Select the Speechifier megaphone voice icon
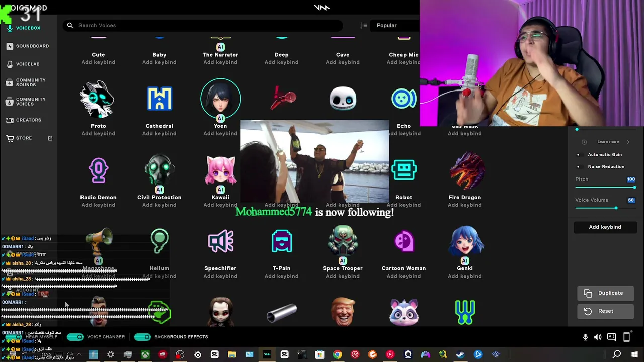 pos(220,241)
